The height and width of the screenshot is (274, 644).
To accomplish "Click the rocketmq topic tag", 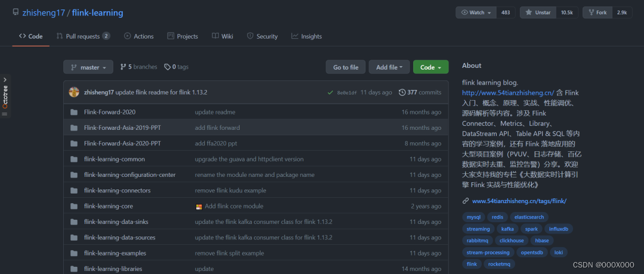I will [499, 264].
